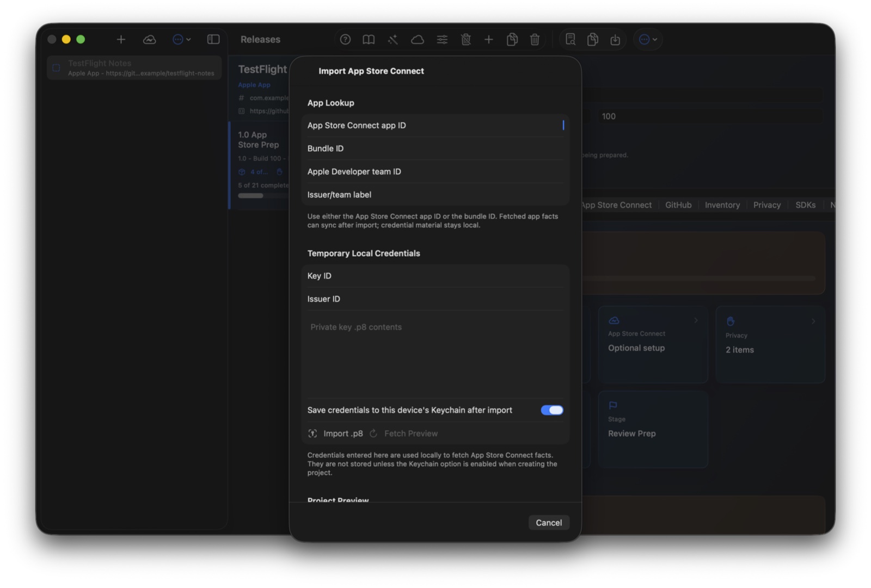
Task: Click the Fetch Preview button
Action: click(x=403, y=434)
